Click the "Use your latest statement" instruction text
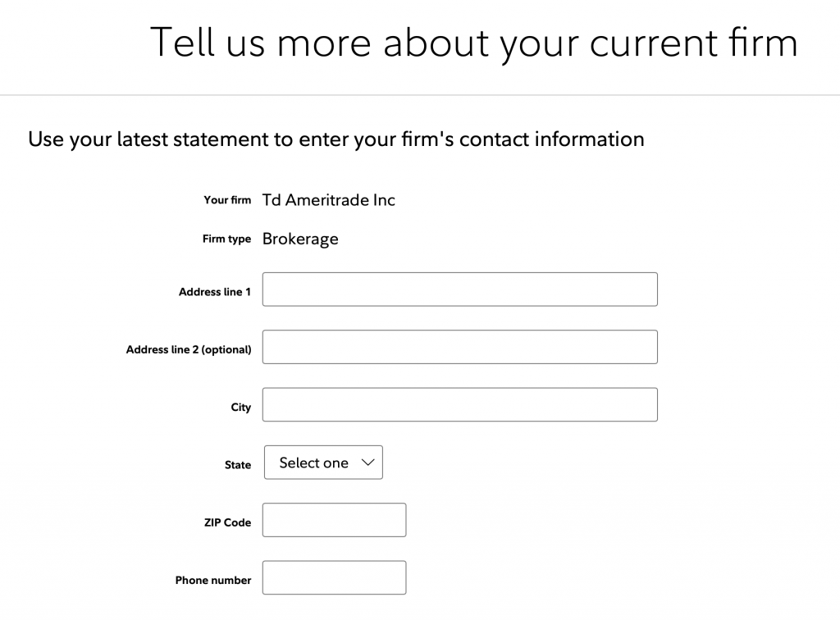 pyautogui.click(x=336, y=139)
